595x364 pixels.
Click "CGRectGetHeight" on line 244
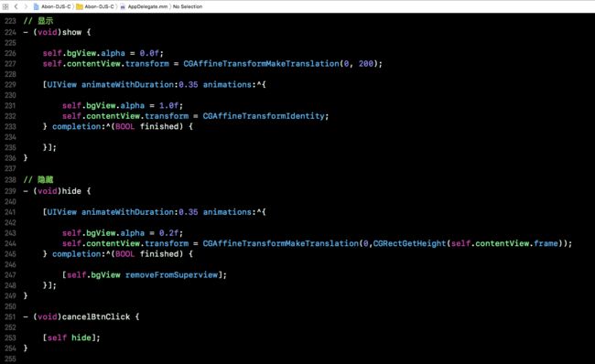(409, 243)
